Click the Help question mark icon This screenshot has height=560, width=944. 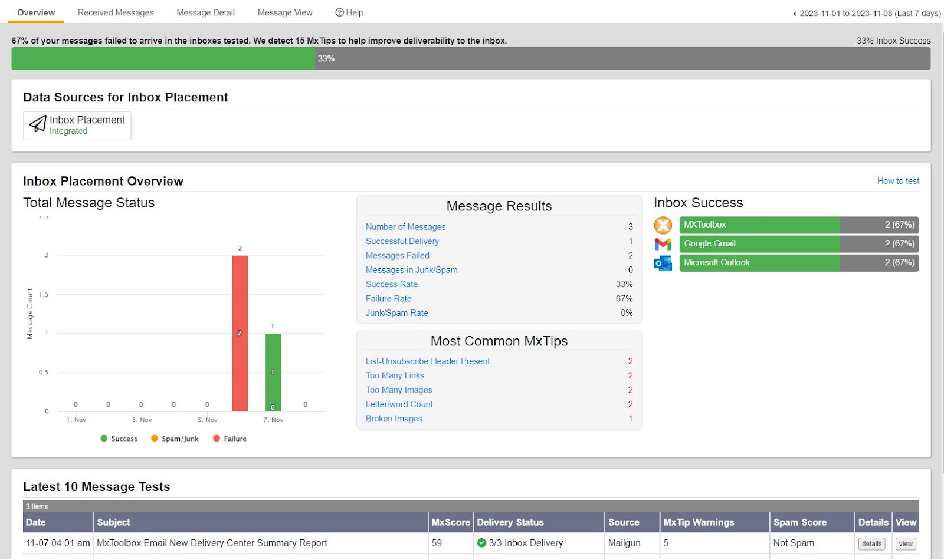(339, 12)
